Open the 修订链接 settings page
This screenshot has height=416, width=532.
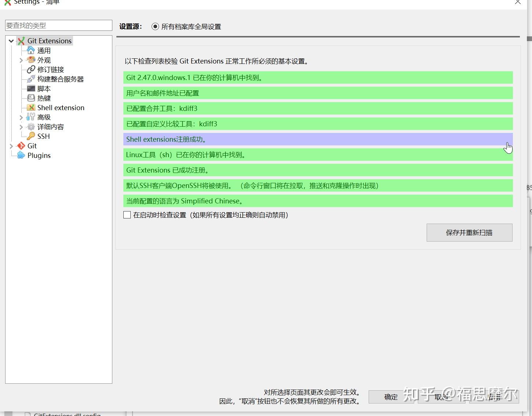tap(51, 69)
